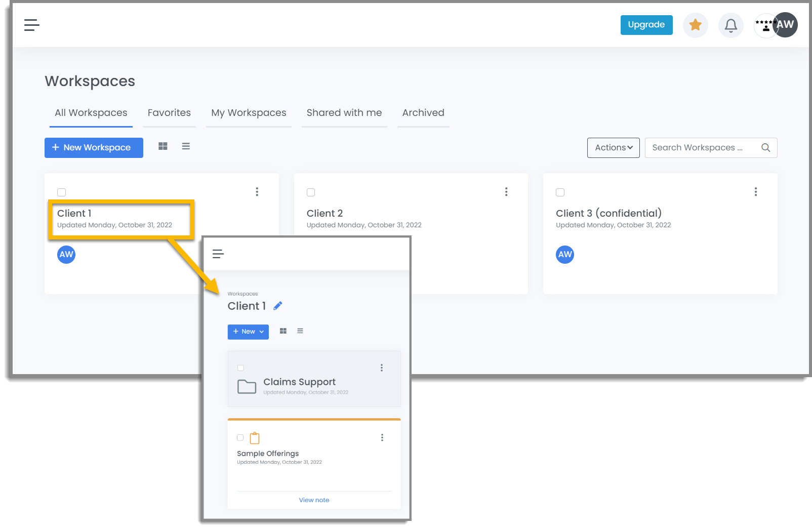Check the Sample Offerings checkbox

click(240, 437)
